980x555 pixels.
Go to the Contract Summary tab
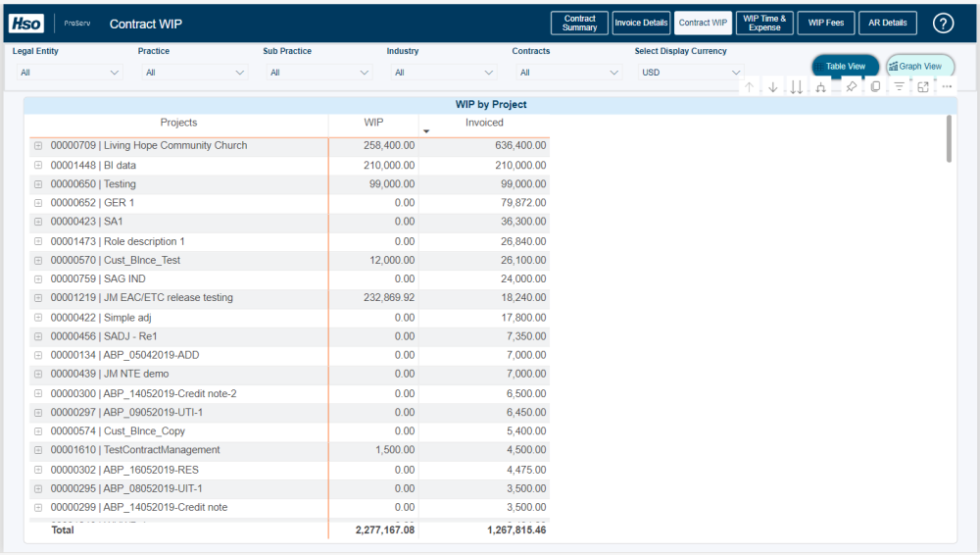(579, 24)
